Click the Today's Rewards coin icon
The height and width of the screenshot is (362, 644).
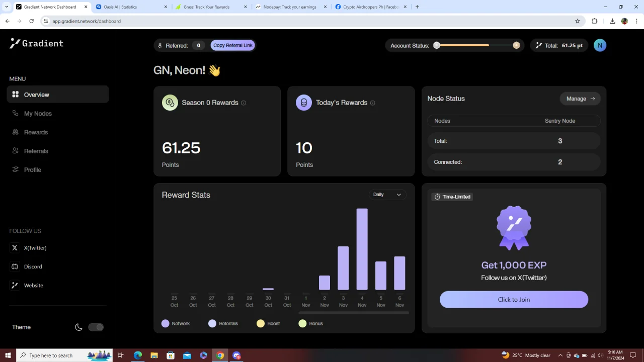click(x=304, y=103)
